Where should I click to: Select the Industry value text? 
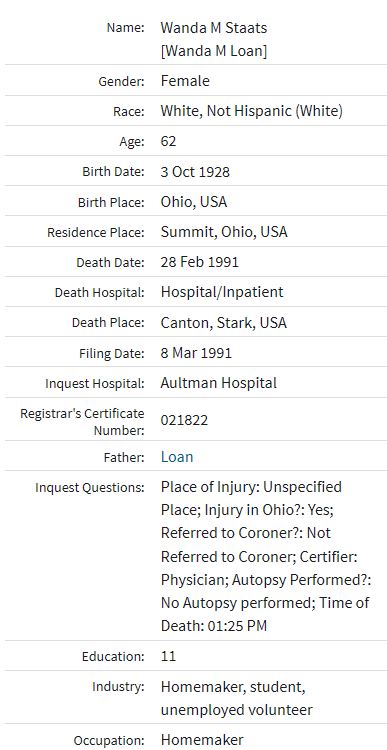(237, 698)
